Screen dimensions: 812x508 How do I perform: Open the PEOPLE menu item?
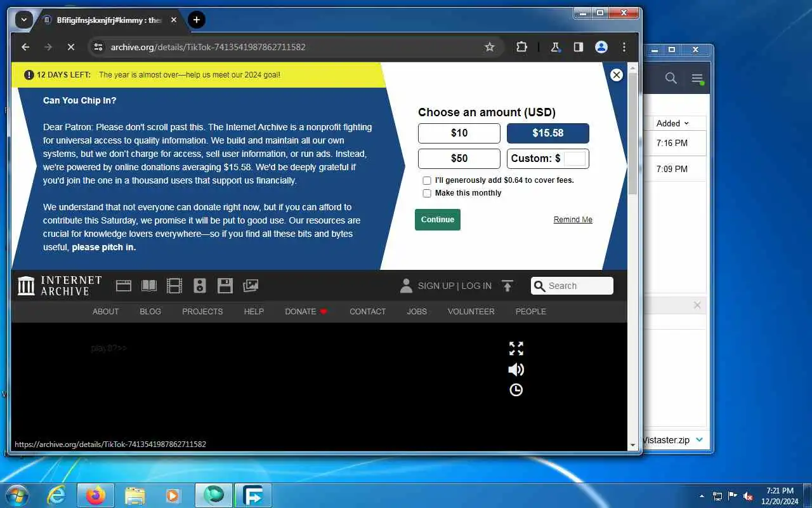[x=530, y=312]
